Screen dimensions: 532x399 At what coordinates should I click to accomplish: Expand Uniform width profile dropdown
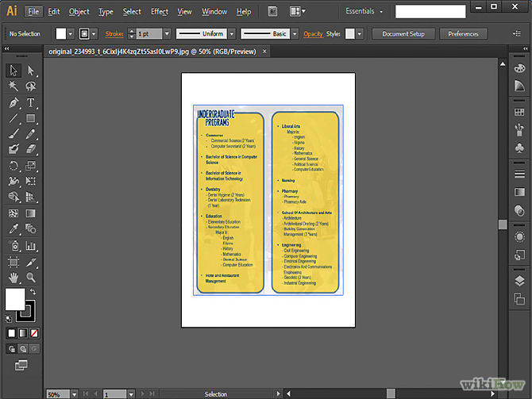click(232, 34)
